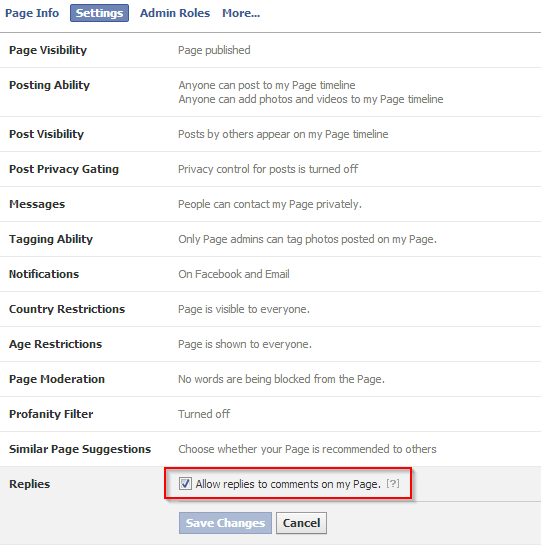The height and width of the screenshot is (546, 541).
Task: Open the Profanity Filter setting
Action: point(270,414)
